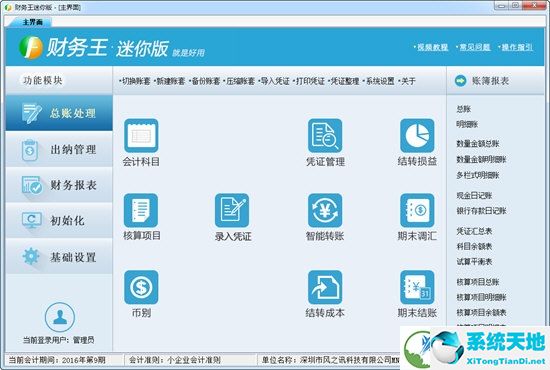550x370 pixels.
Task: Click the 单位名称 status bar entry
Action: (x=330, y=360)
